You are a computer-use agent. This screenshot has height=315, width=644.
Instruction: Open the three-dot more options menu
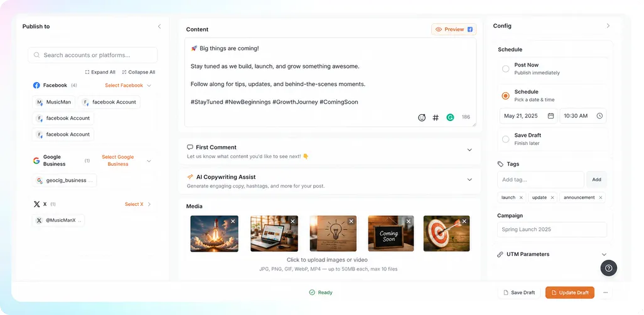coord(605,292)
